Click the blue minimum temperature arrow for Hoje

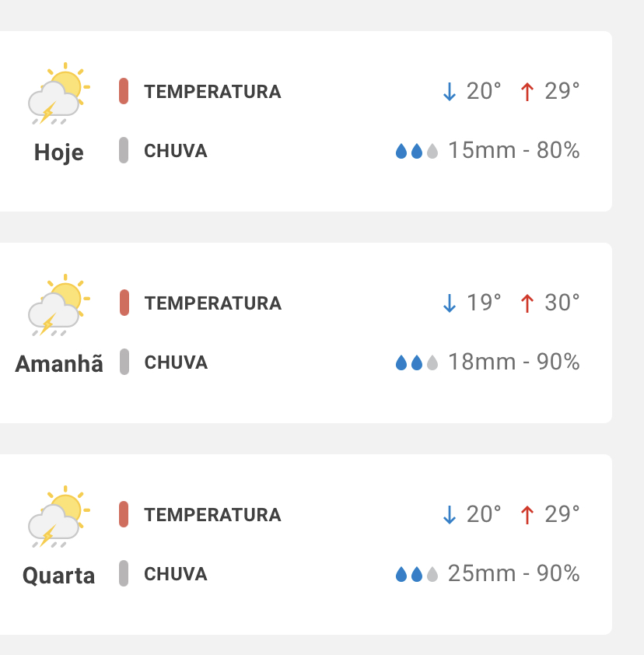(449, 92)
